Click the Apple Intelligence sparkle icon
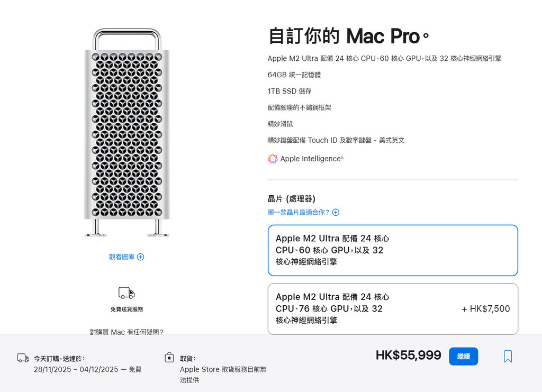 click(x=272, y=159)
